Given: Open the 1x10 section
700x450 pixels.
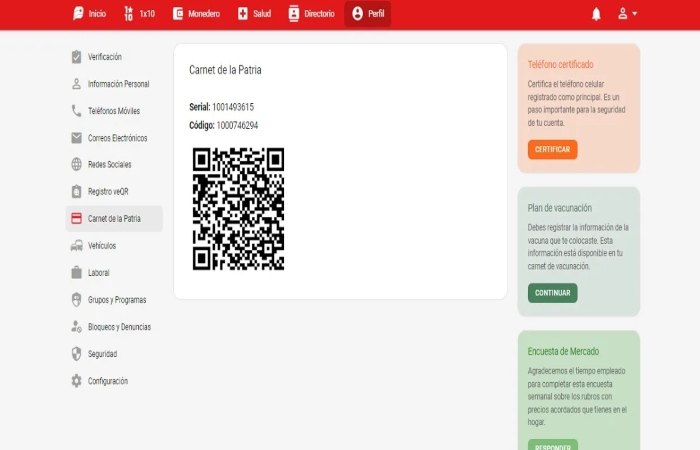Looking at the screenshot, I should point(139,14).
